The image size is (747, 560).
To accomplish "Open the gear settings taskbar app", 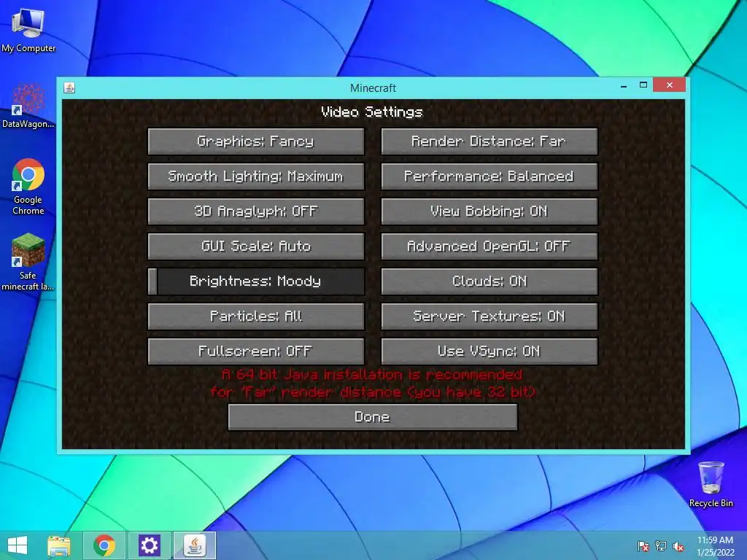I will [x=149, y=545].
